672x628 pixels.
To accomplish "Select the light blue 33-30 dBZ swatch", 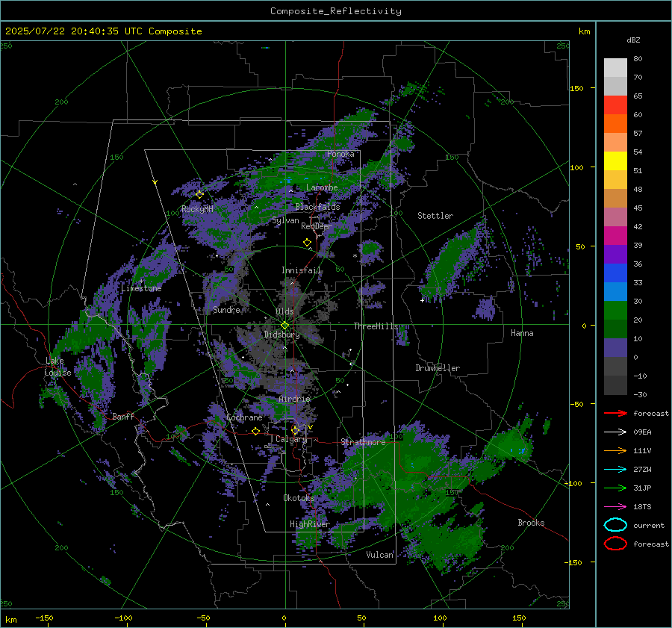I will tap(615, 292).
